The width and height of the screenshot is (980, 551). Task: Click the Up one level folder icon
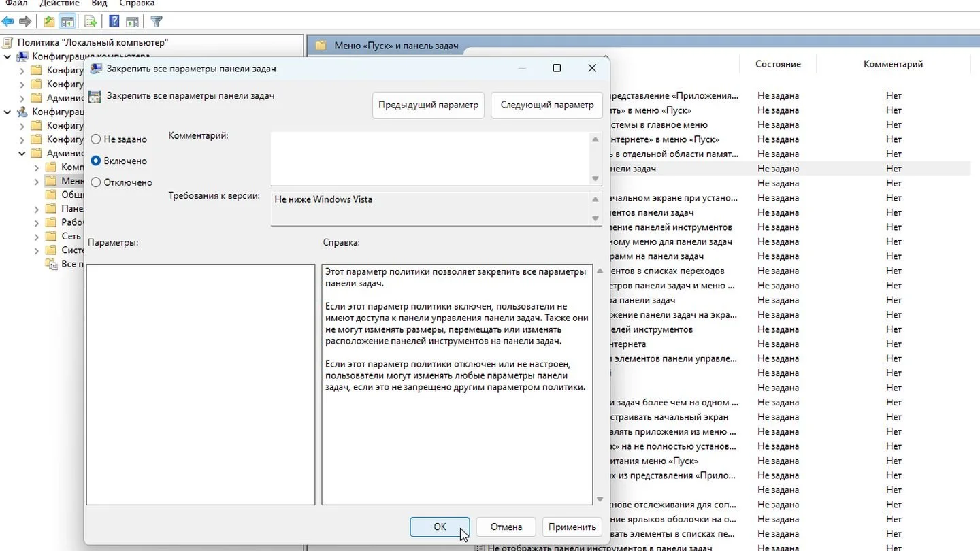(x=49, y=22)
